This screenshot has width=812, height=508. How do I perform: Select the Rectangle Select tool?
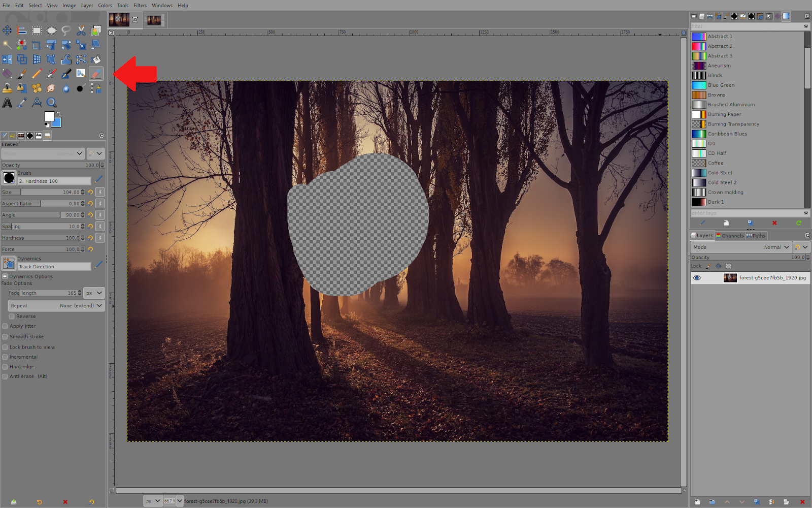pos(37,30)
